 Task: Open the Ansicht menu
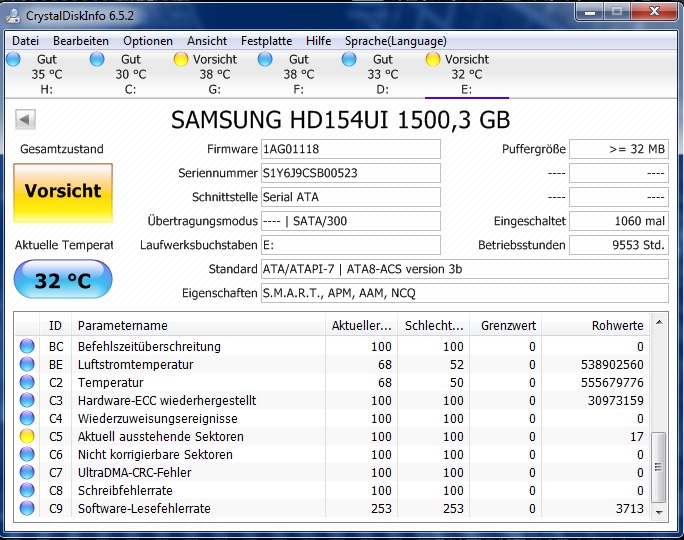[207, 41]
